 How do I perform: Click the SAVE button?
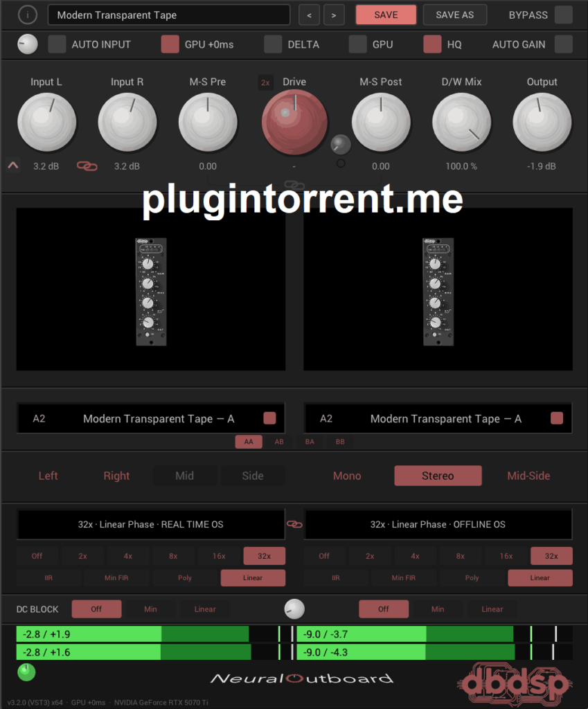386,15
